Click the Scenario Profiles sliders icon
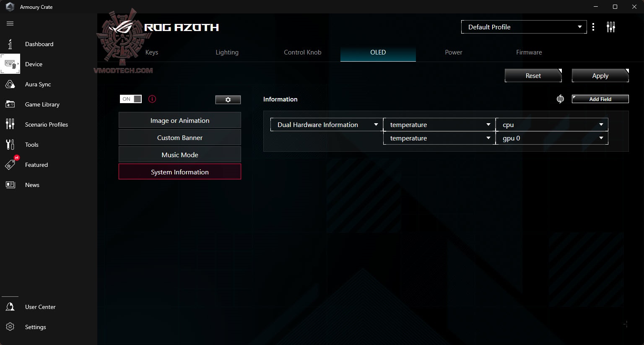The height and width of the screenshot is (345, 644). tap(10, 125)
